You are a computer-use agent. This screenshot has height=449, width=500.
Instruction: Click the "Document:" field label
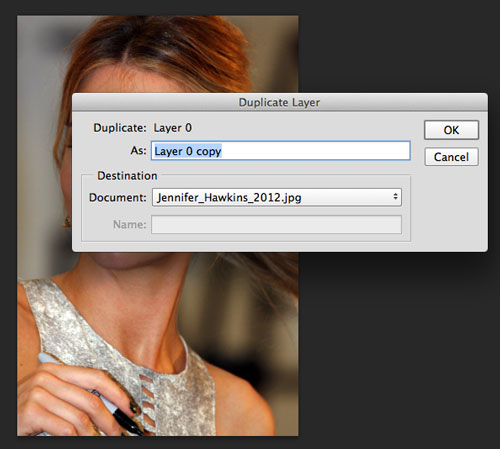pyautogui.click(x=118, y=197)
